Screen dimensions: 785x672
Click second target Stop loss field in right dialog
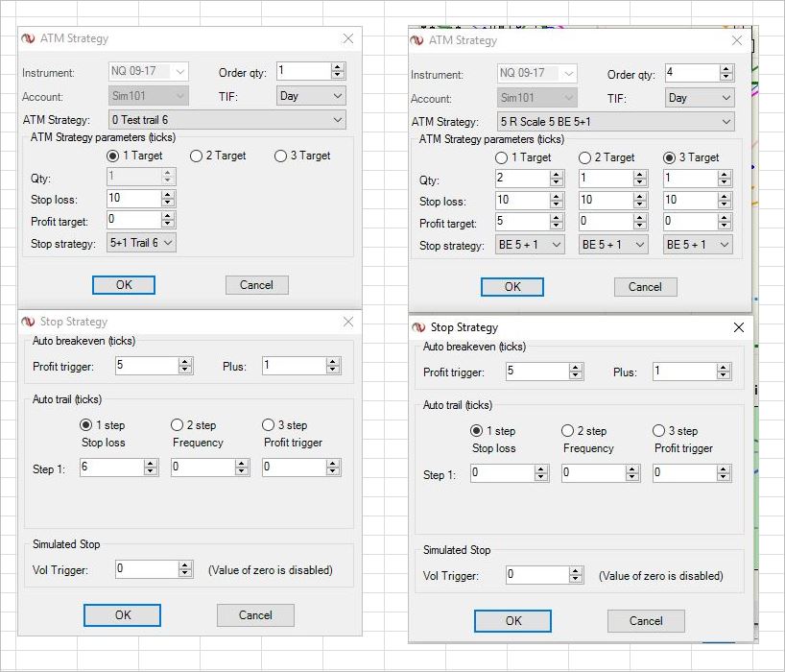(606, 201)
